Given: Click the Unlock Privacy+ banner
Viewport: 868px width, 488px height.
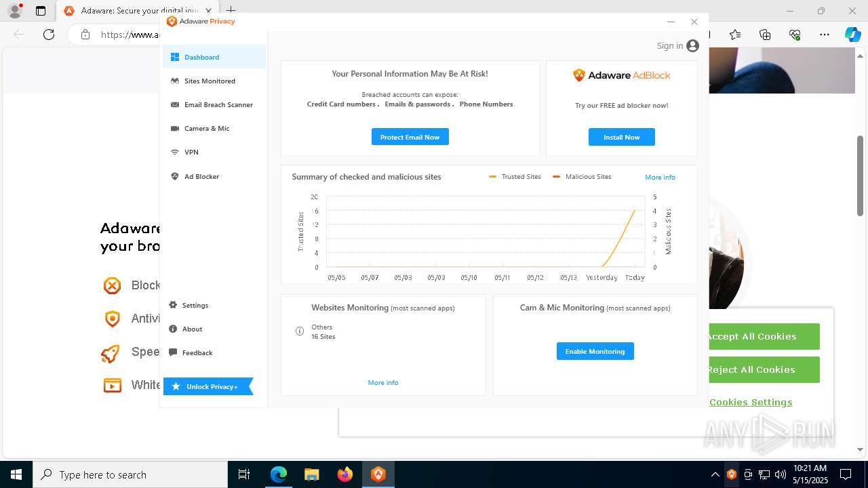Looking at the screenshot, I should [x=208, y=386].
